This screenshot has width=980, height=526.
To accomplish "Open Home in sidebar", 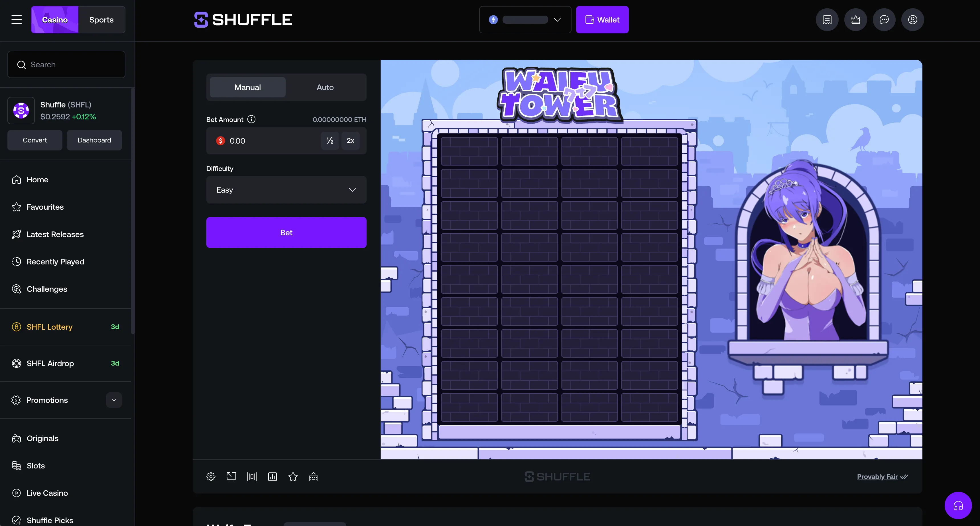I will [x=66, y=180].
